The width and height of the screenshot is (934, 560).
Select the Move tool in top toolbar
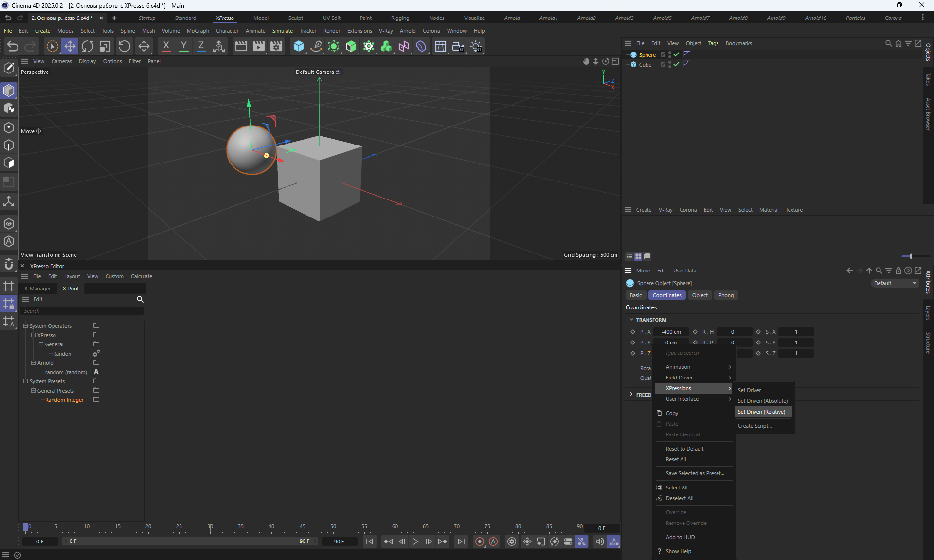click(70, 46)
